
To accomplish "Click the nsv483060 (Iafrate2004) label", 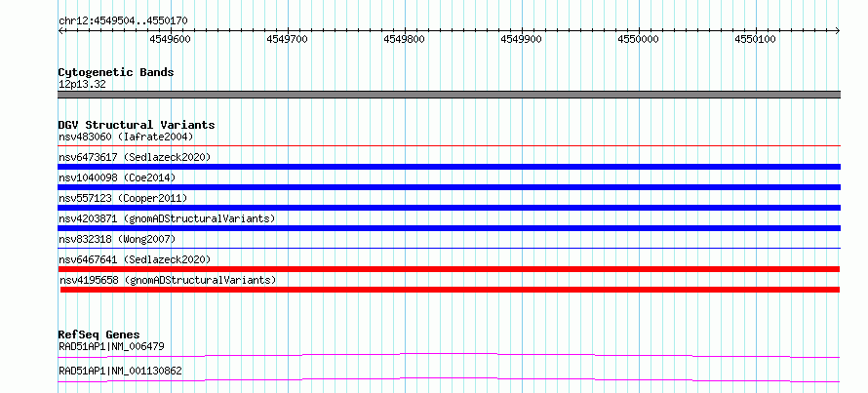I will pos(126,137).
